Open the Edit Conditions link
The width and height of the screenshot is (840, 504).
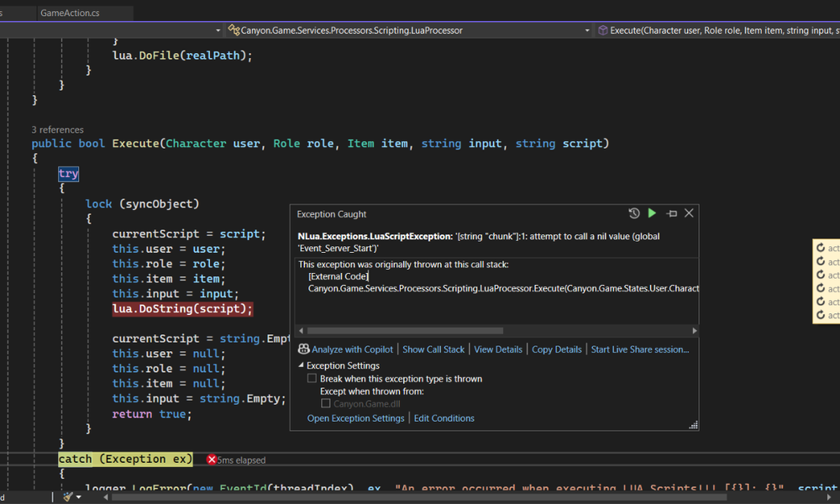[444, 418]
